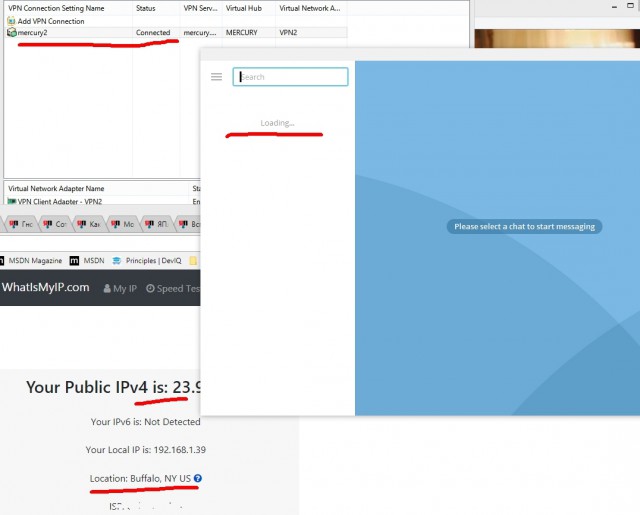Select the mercury2 VPN connection icon
640x515 pixels.
(x=11, y=33)
